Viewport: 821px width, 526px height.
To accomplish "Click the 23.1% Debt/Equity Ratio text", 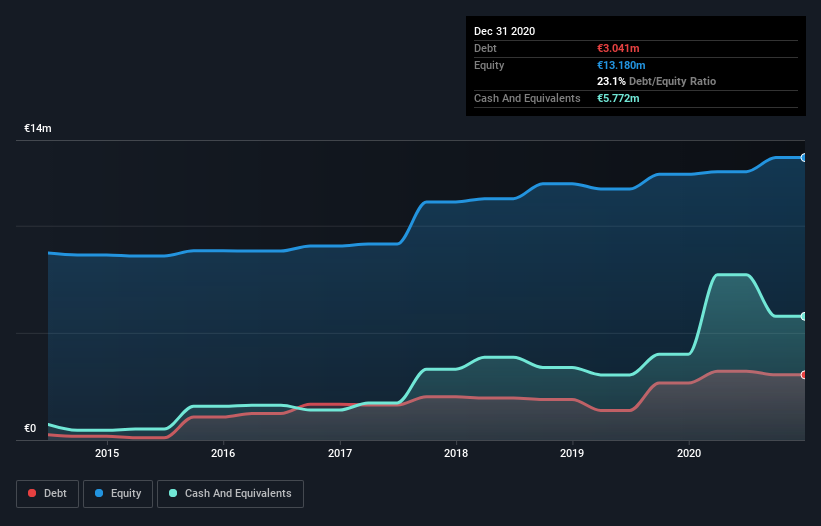I will click(656, 81).
